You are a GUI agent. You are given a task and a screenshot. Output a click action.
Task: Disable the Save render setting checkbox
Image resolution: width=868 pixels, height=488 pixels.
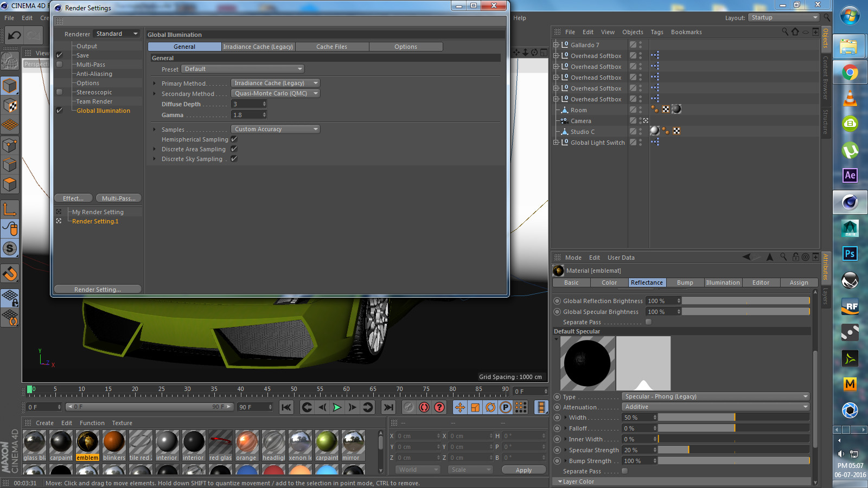[x=60, y=55]
